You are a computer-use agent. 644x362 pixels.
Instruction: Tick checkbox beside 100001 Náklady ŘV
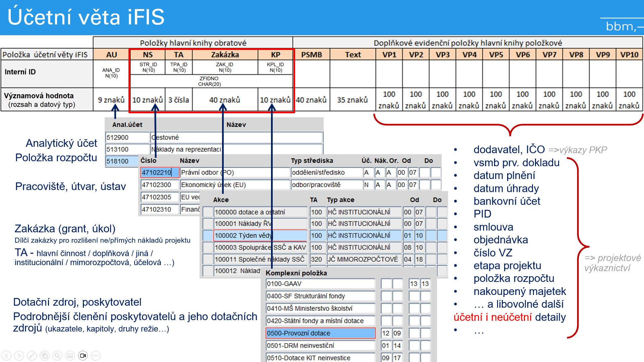(x=208, y=224)
